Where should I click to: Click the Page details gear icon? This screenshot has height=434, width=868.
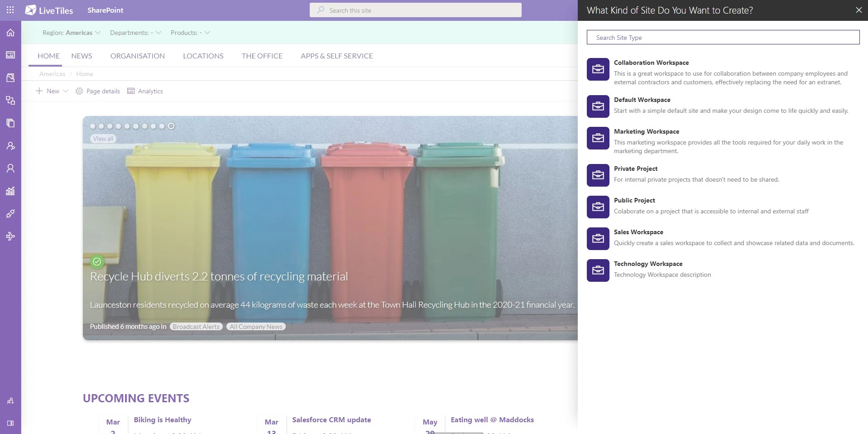click(79, 91)
